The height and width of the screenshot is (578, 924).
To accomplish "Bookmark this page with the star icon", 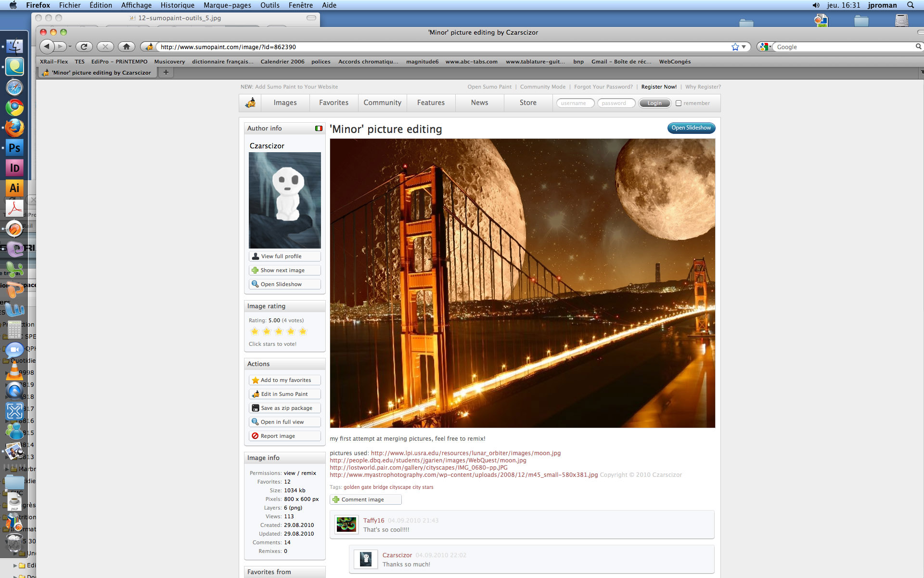I will coord(735,47).
